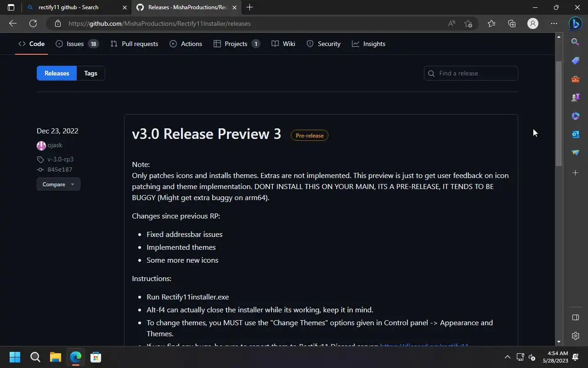Screen dimensions: 588x368
Task: Add a sidebar app with plus icon
Action: coord(575,172)
